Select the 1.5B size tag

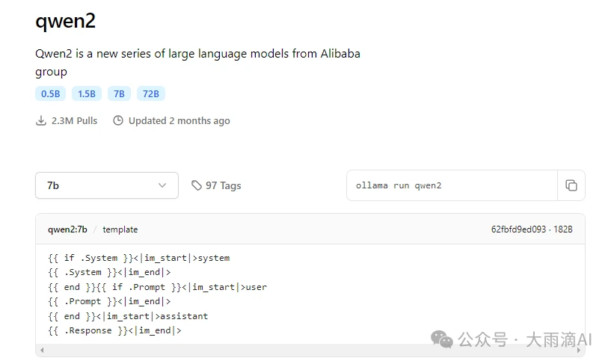[x=87, y=93]
